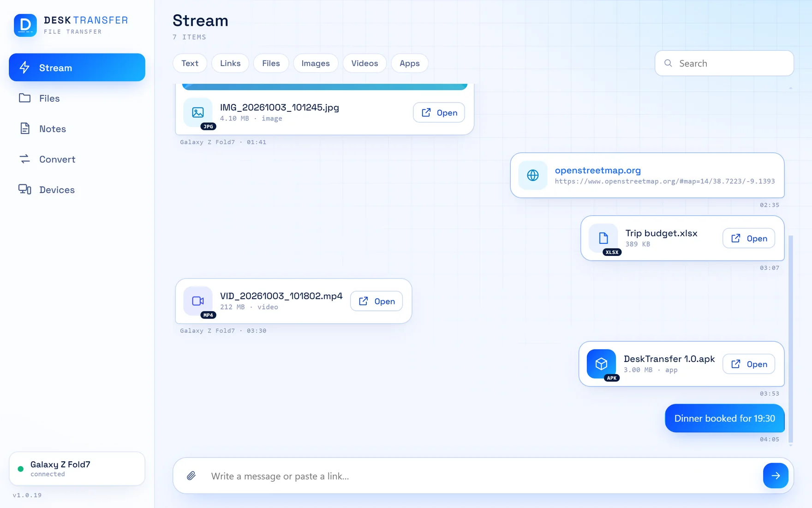This screenshot has width=812, height=508.
Task: Filter stream by Text
Action: (x=190, y=63)
